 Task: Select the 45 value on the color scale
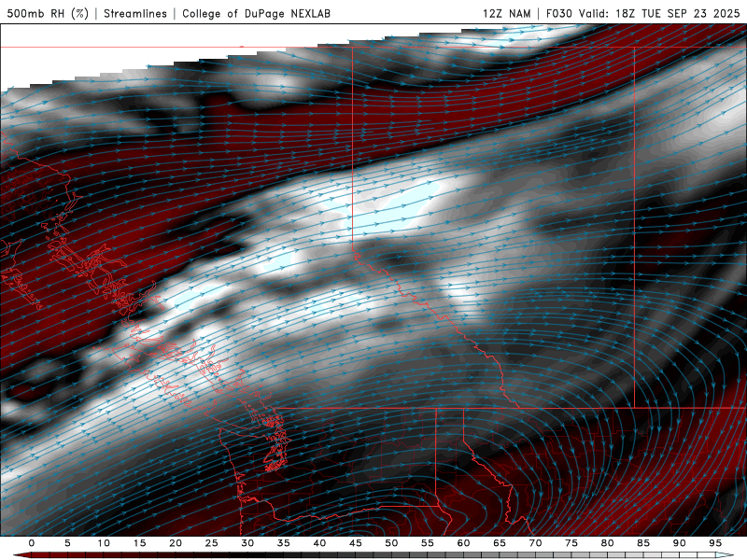point(356,543)
